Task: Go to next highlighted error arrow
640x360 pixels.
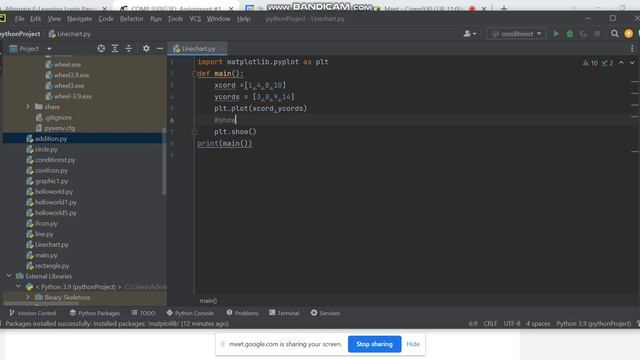Action: (632, 63)
